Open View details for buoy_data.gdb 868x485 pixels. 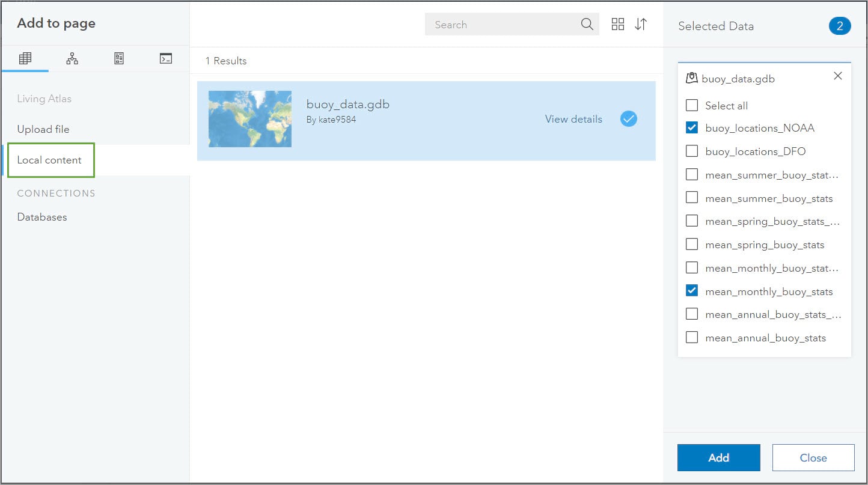tap(573, 119)
